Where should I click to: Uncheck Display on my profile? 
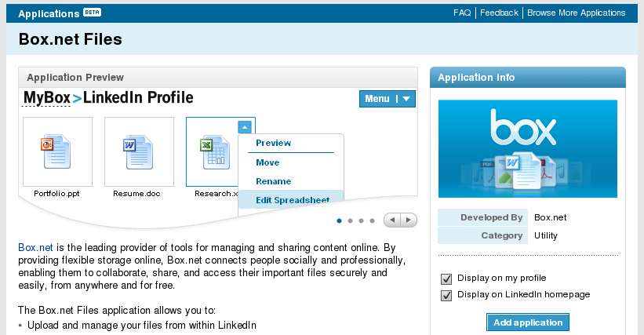447,279
